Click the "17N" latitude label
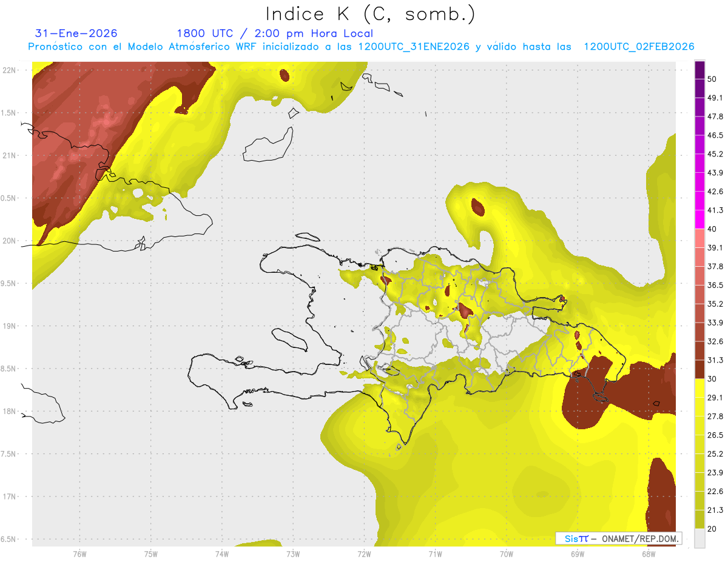The height and width of the screenshot is (562, 728). pyautogui.click(x=9, y=497)
